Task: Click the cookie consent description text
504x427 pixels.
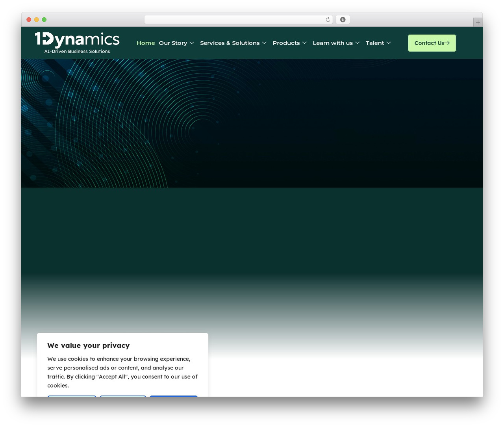Action: click(x=122, y=372)
